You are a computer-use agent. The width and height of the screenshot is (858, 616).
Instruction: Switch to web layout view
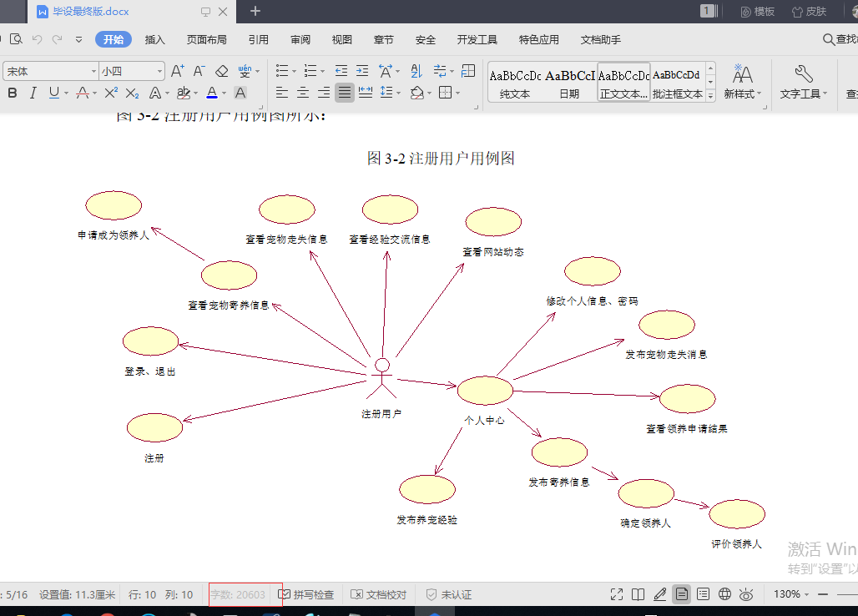coord(724,594)
